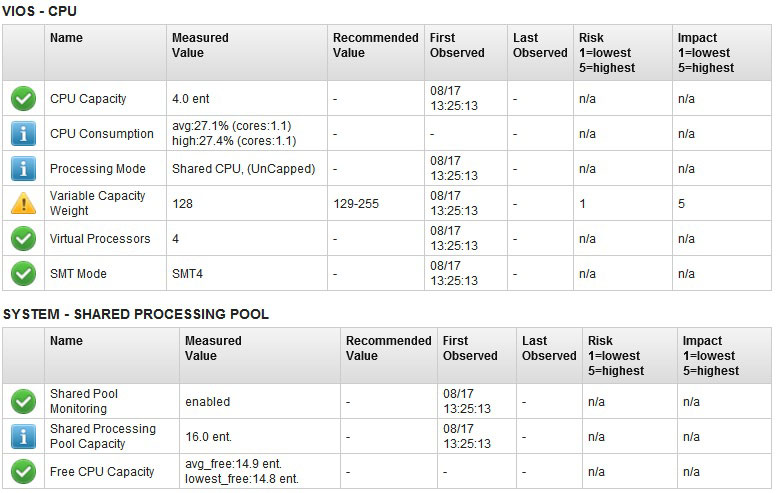Image resolution: width=778 pixels, height=493 pixels.
Task: Click the info icon beside Processing Mode
Action: pyautogui.click(x=23, y=169)
